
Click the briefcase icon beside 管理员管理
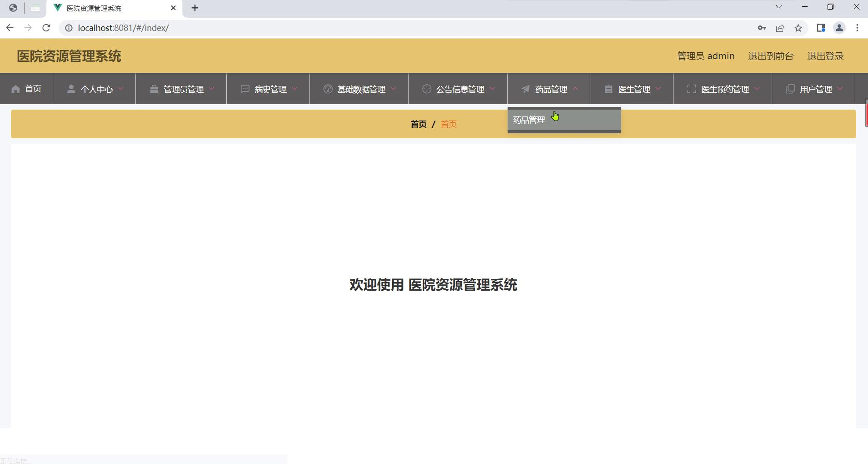154,89
